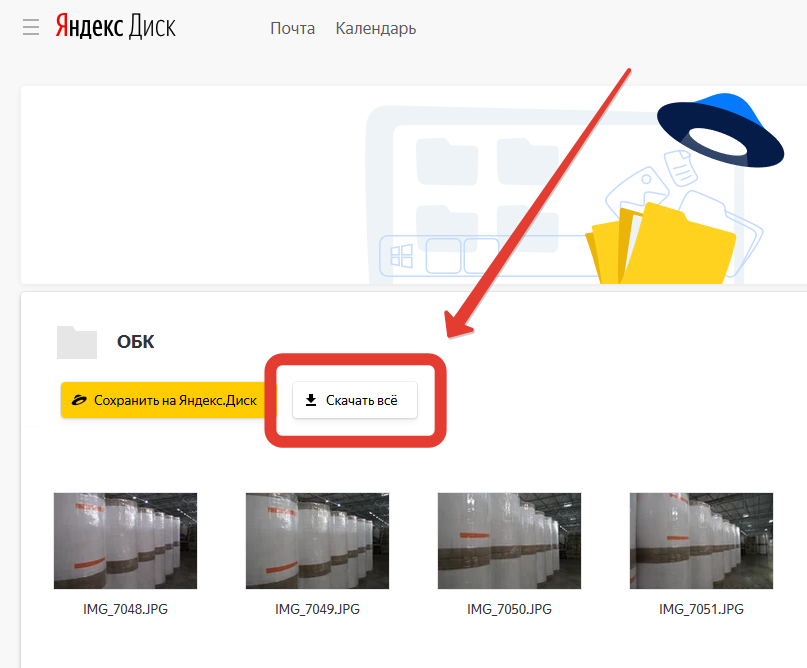Open the Почта link

(292, 28)
